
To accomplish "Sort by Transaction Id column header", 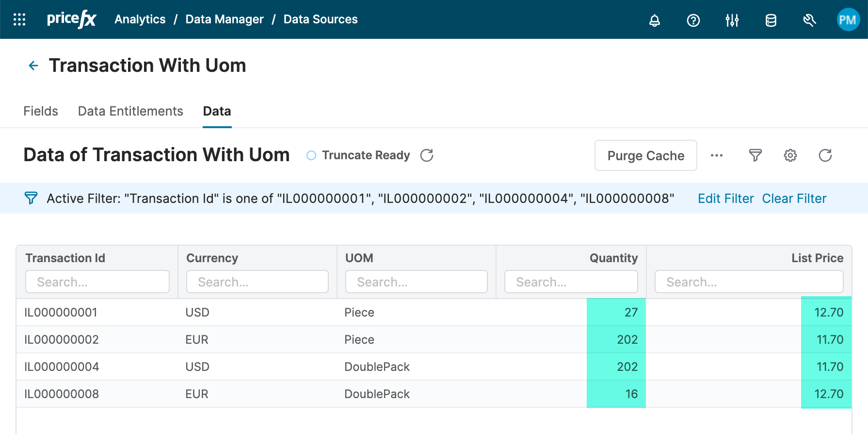I will tap(65, 258).
